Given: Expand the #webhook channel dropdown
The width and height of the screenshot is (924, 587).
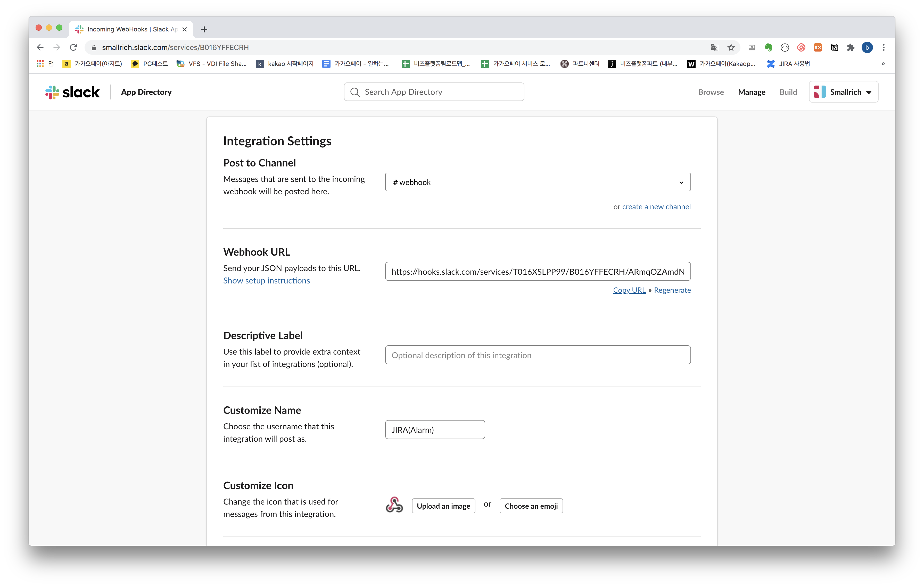Looking at the screenshot, I should click(x=538, y=182).
